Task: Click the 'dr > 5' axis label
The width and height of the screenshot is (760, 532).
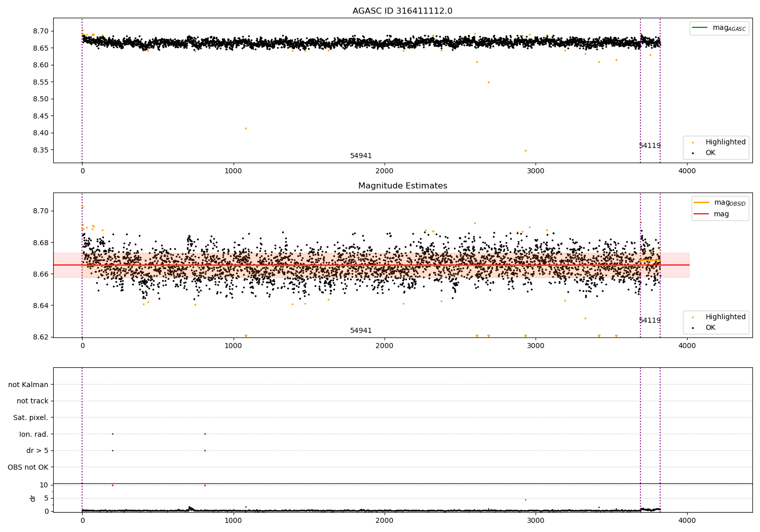Action: coord(37,450)
